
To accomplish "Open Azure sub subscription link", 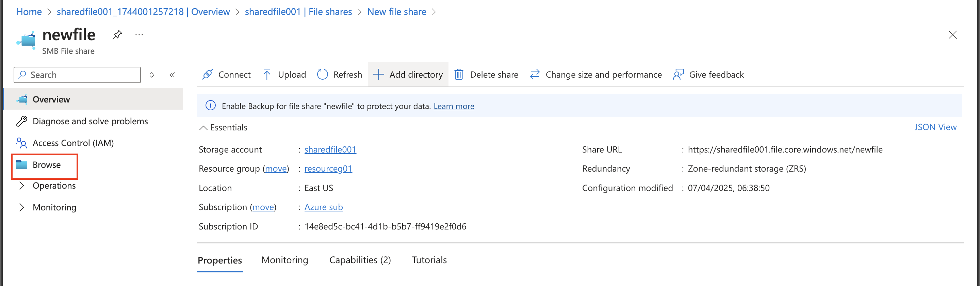I will [324, 207].
